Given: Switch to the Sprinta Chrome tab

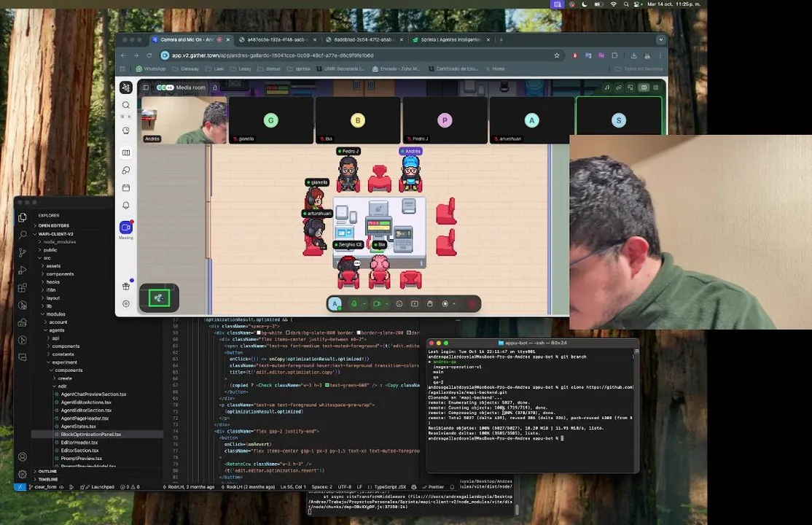Looking at the screenshot, I should click(x=451, y=39).
